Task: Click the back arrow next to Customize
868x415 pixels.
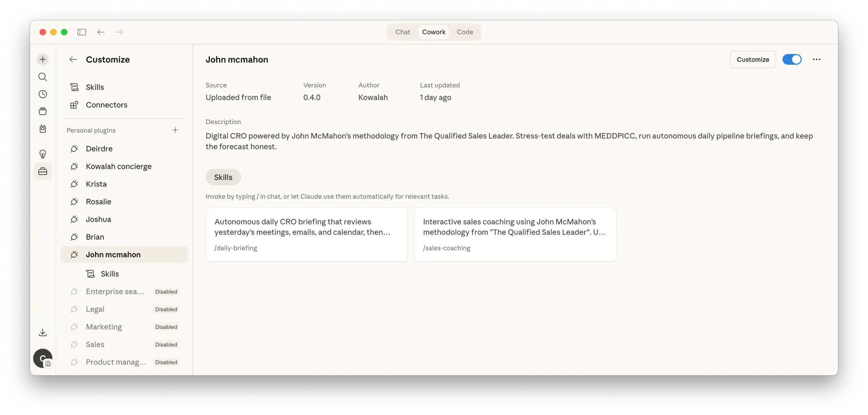Action: click(73, 59)
